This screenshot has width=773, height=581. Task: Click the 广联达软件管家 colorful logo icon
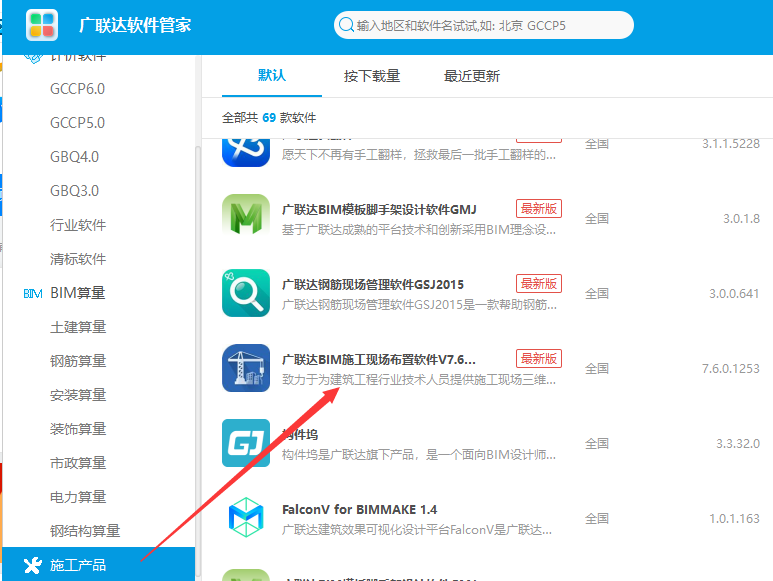[42, 25]
